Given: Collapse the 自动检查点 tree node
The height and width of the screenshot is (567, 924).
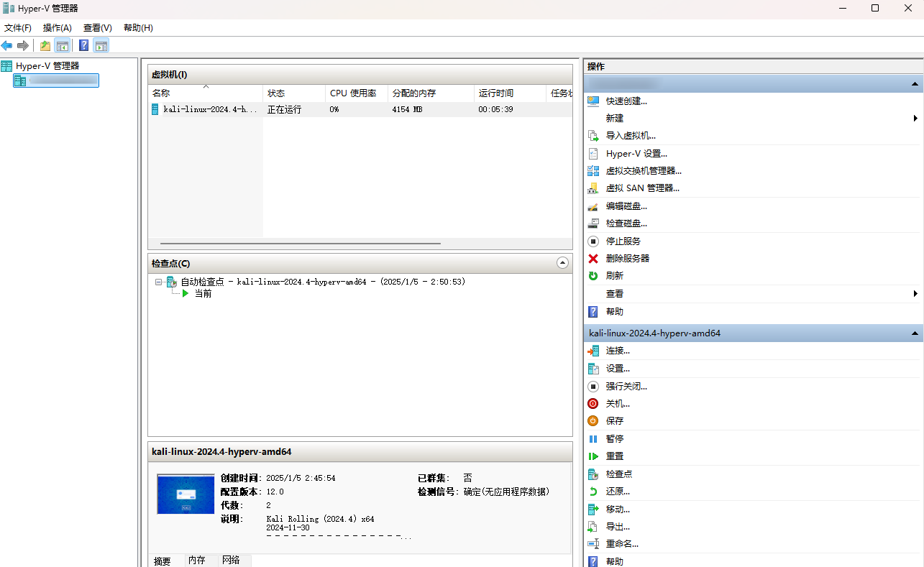Looking at the screenshot, I should (159, 282).
